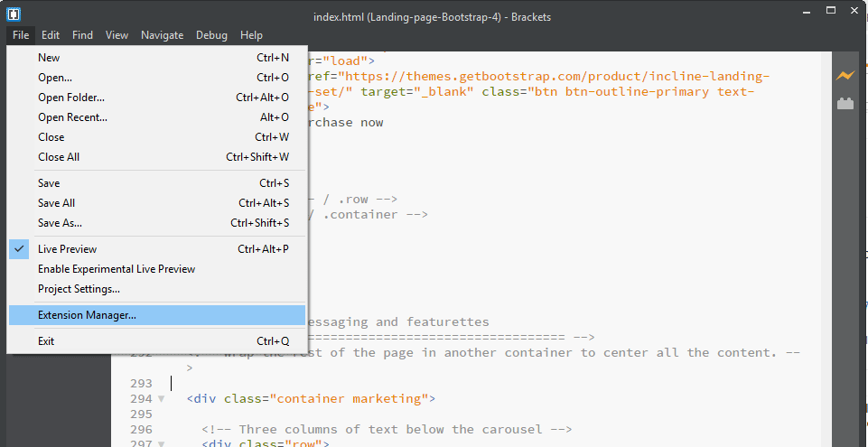Choose Save All in the File menu
868x447 pixels.
[x=158, y=203]
